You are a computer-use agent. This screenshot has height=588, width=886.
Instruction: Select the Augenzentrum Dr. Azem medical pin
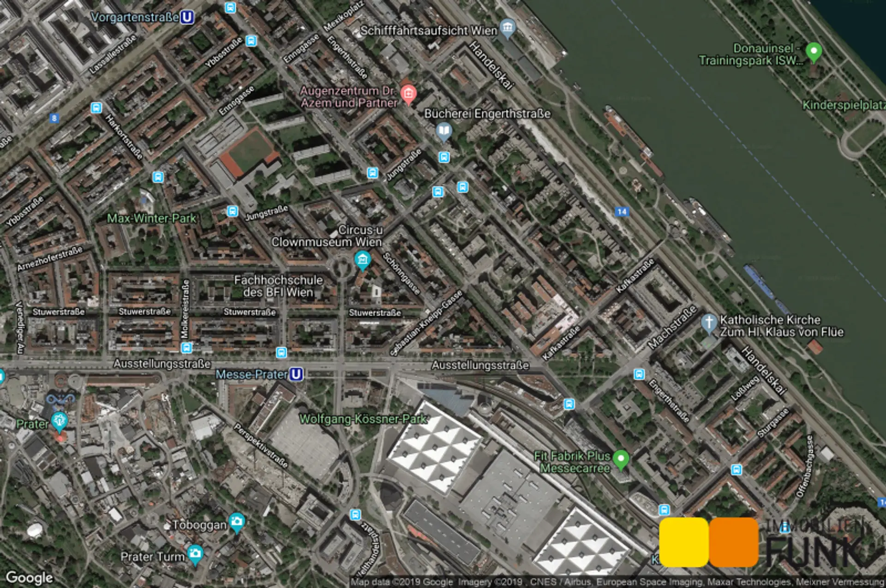(x=408, y=94)
